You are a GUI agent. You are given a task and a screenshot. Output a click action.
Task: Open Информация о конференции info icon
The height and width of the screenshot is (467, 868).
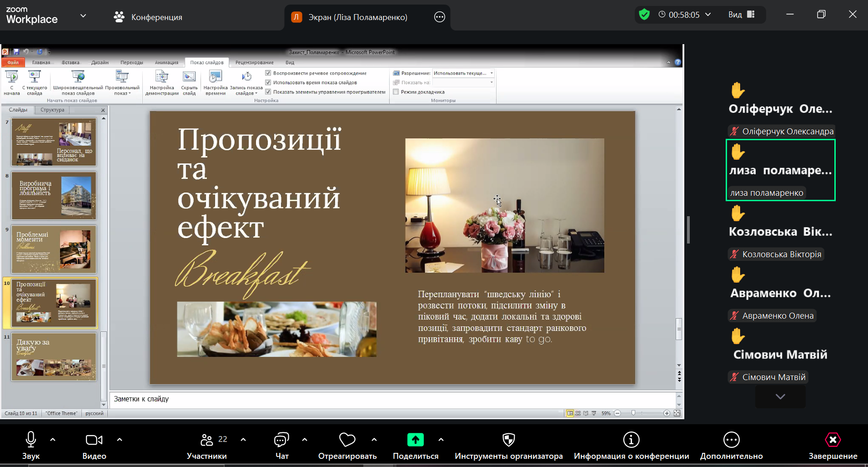[x=631, y=440]
